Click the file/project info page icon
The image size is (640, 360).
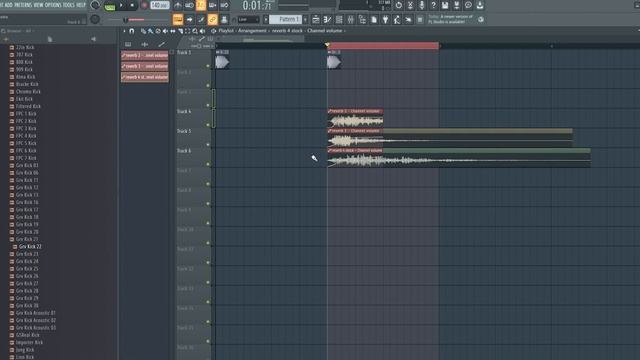pos(374,19)
